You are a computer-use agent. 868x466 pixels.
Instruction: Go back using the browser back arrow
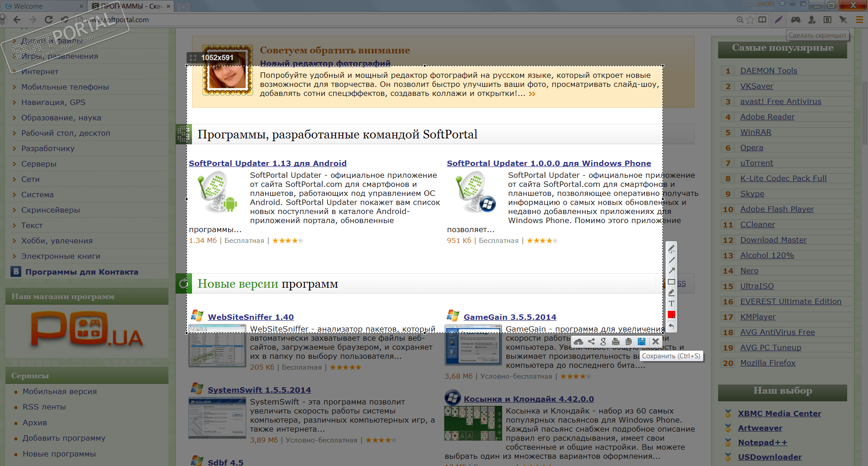click(17, 19)
